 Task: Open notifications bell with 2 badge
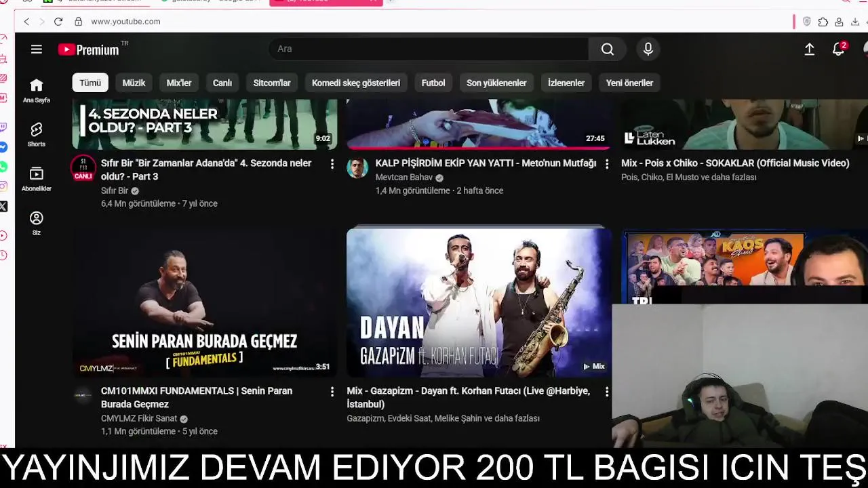(840, 49)
